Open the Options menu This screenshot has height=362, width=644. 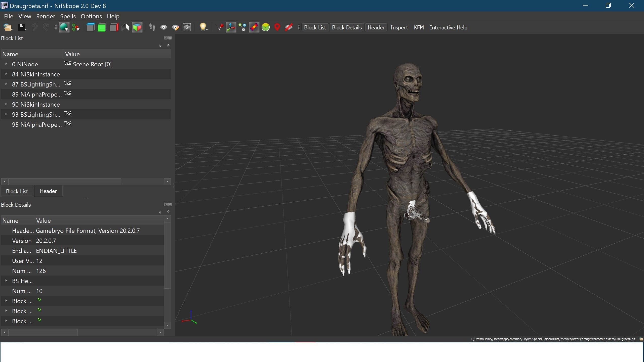coord(91,16)
